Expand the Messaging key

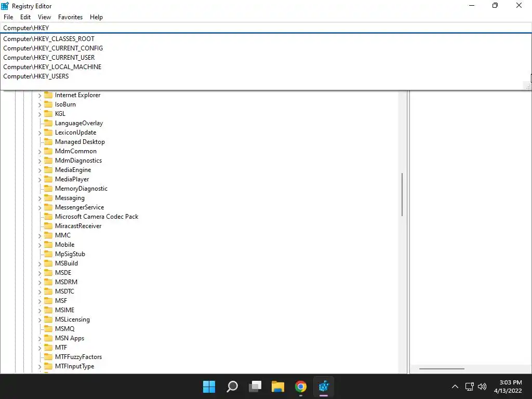click(39, 198)
